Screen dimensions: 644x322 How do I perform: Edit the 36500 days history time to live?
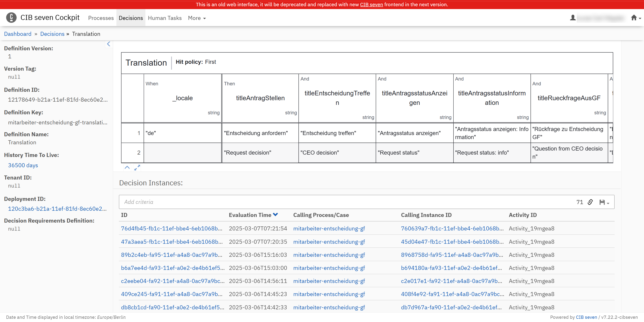(x=23, y=165)
